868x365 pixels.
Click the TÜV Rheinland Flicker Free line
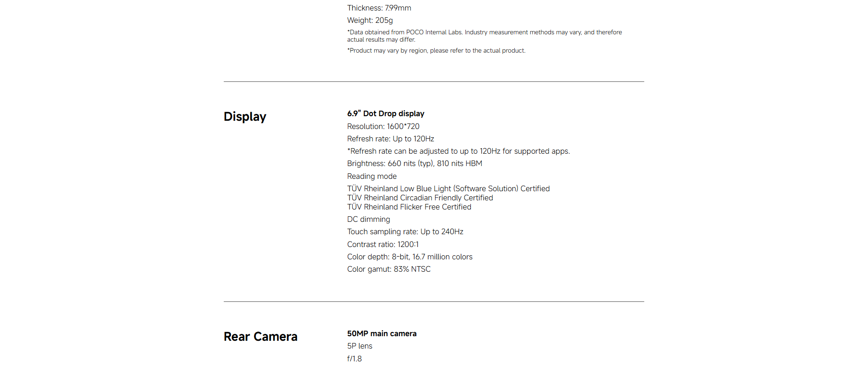[x=409, y=207]
